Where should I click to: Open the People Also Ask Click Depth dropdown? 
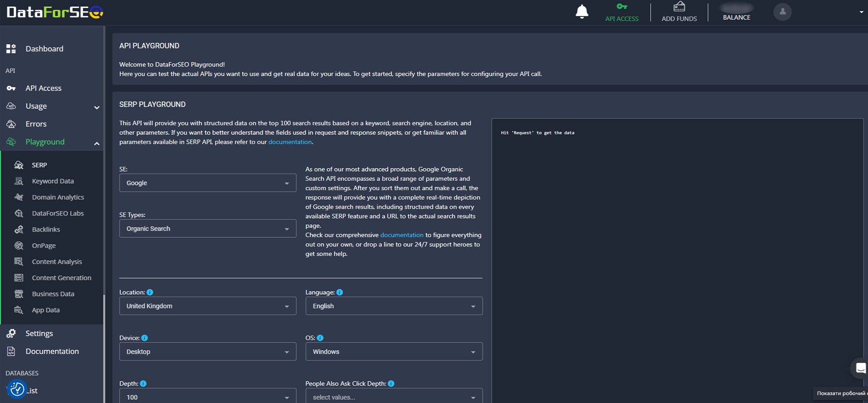coord(394,396)
